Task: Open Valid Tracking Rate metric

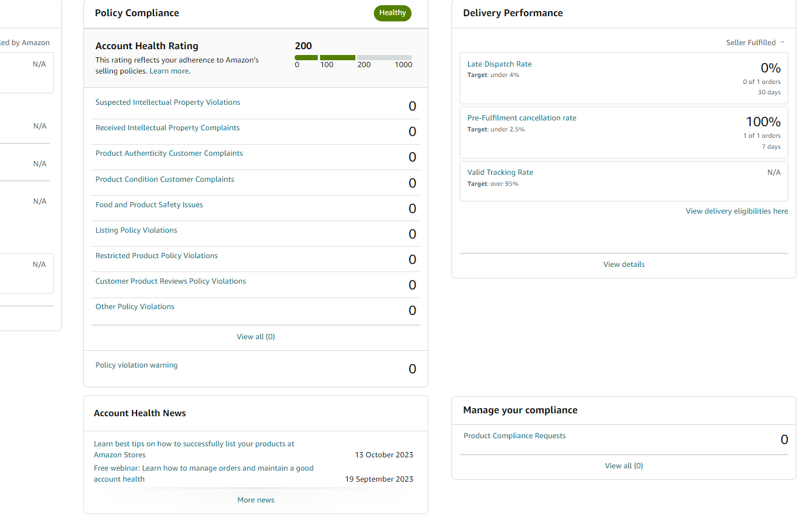Action: (501, 173)
